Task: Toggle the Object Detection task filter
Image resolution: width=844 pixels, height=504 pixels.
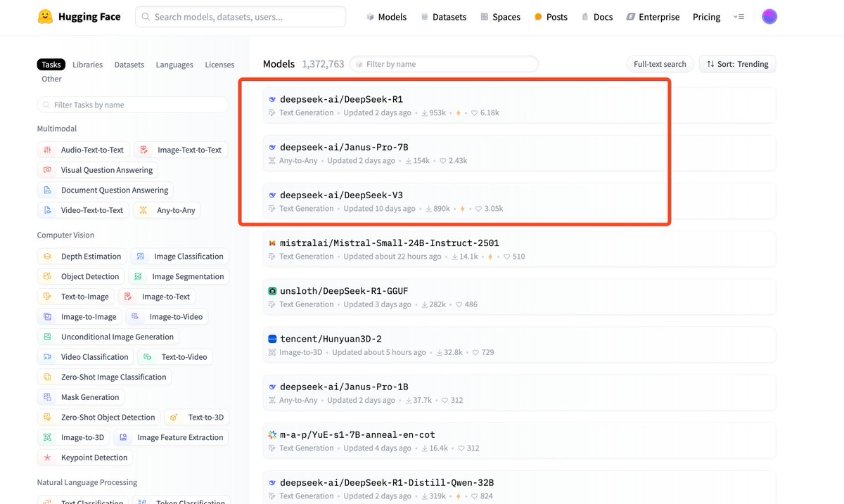Action: click(x=81, y=277)
